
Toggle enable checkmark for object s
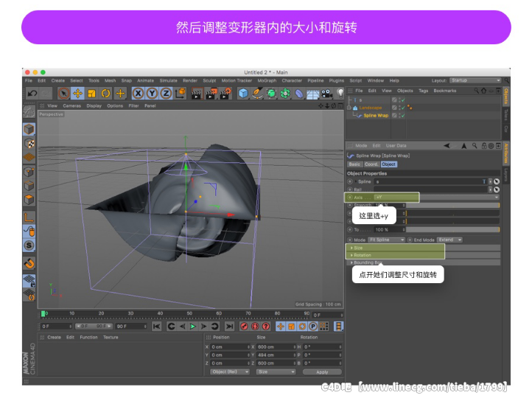(x=403, y=100)
